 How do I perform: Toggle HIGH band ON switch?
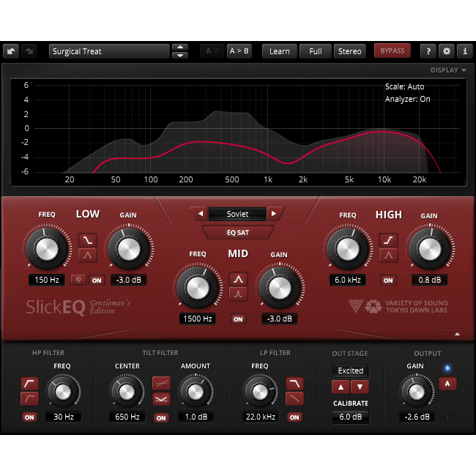point(388,280)
